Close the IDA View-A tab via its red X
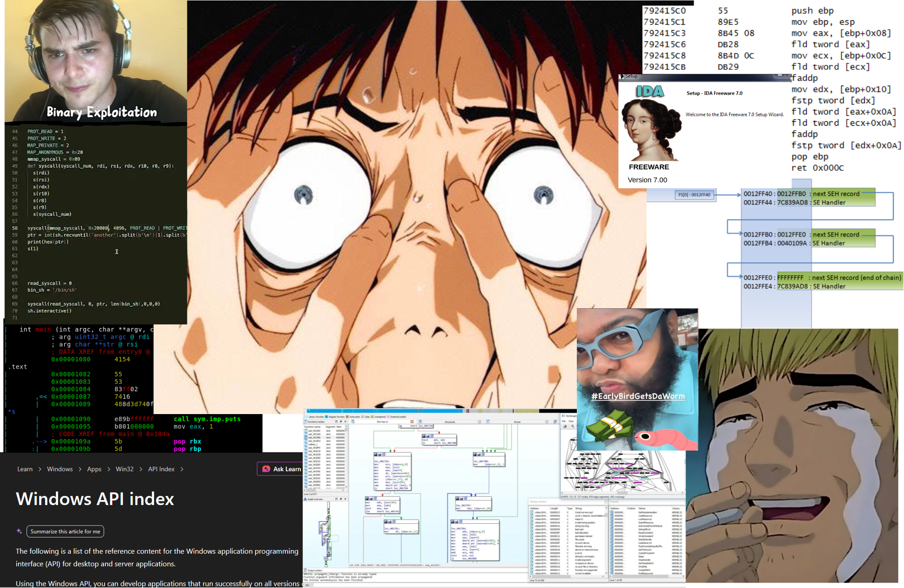The image size is (904, 588). coord(412,422)
